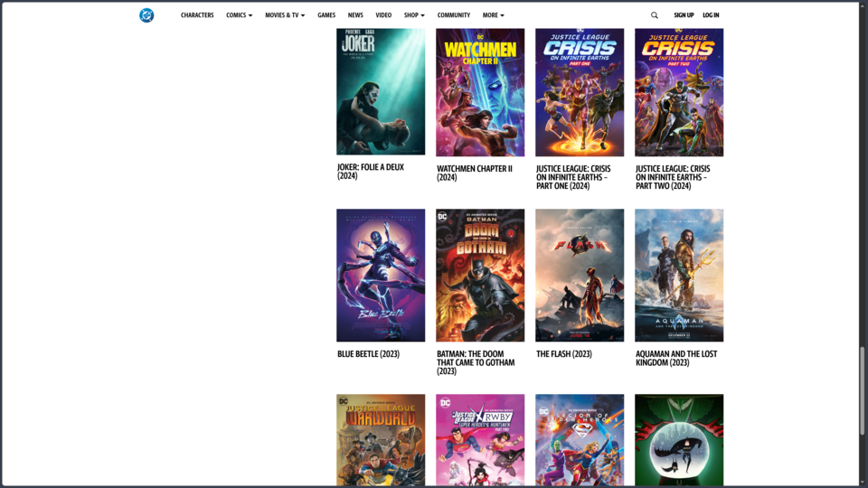Open the Watchmen Chapter II poster
The image size is (868, 488).
(480, 92)
